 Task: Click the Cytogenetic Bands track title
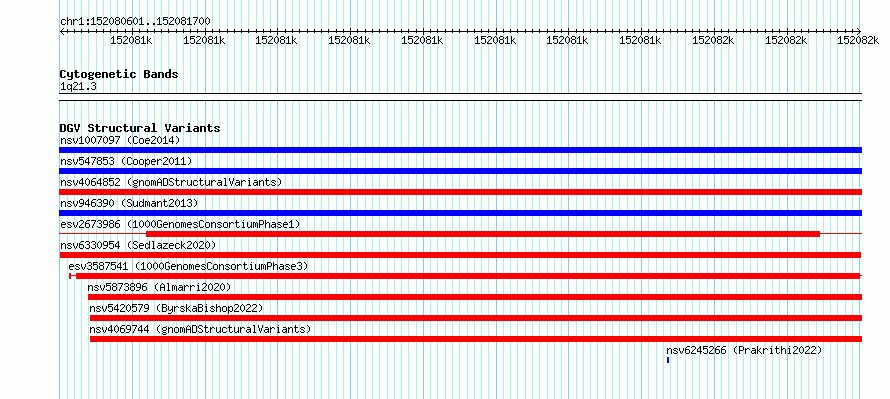coord(119,74)
